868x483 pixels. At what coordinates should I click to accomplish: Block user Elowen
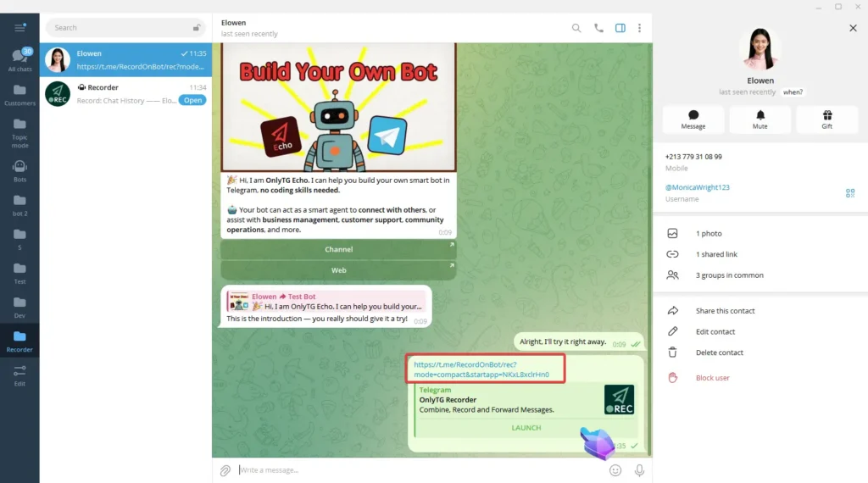click(x=712, y=378)
